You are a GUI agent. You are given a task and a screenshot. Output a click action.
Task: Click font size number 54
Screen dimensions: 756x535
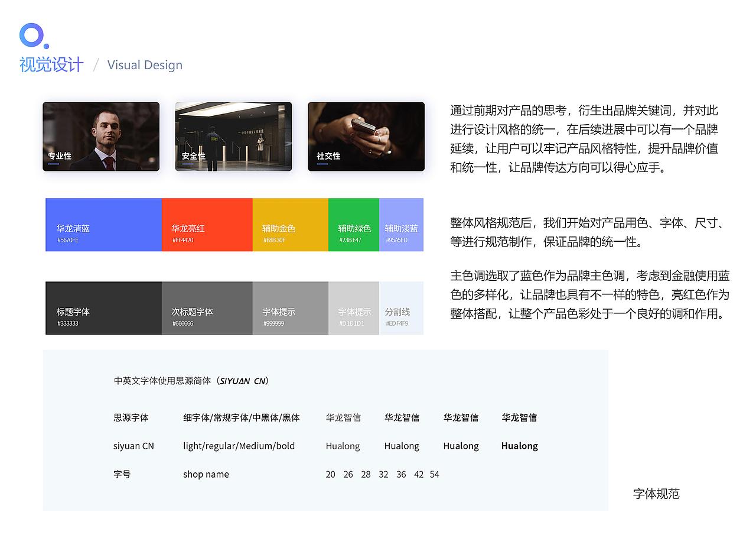434,474
